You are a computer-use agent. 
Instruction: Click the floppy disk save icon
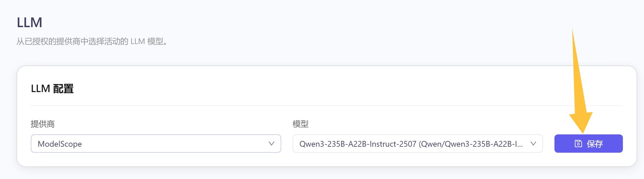(x=578, y=144)
